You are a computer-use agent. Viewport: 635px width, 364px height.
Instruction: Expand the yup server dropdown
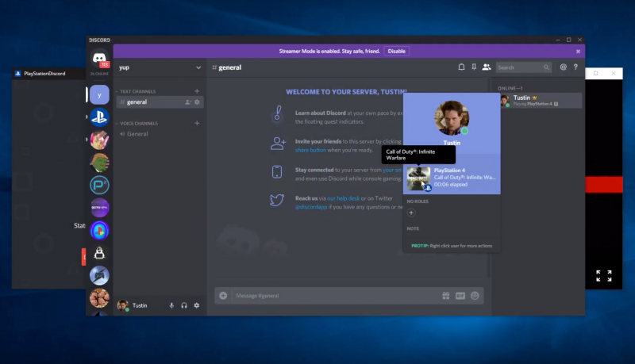pos(198,67)
